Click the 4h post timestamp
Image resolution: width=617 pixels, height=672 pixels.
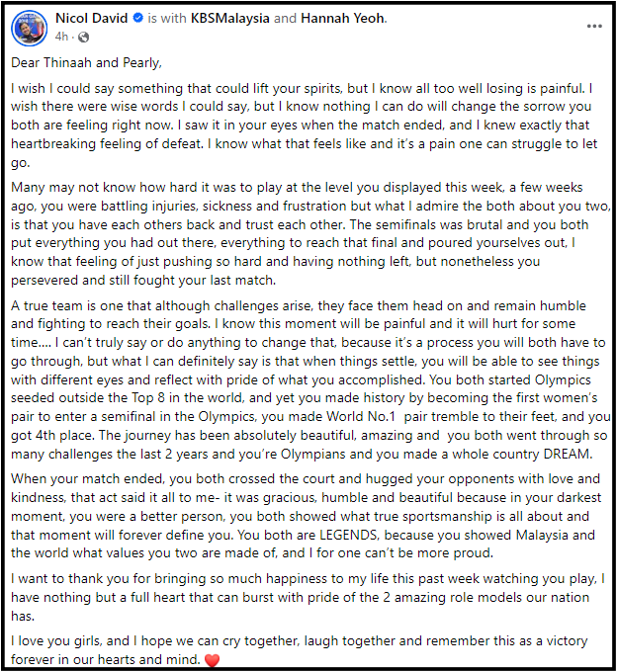(x=61, y=37)
